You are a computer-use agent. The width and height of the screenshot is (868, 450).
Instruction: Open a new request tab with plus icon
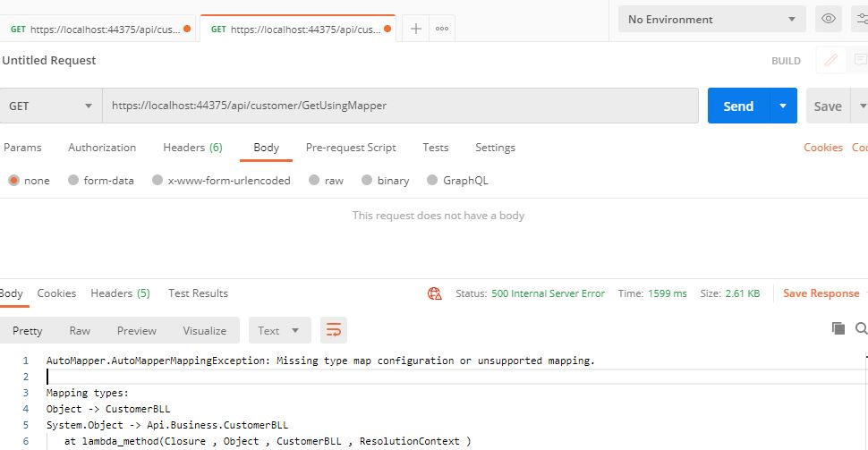416,29
